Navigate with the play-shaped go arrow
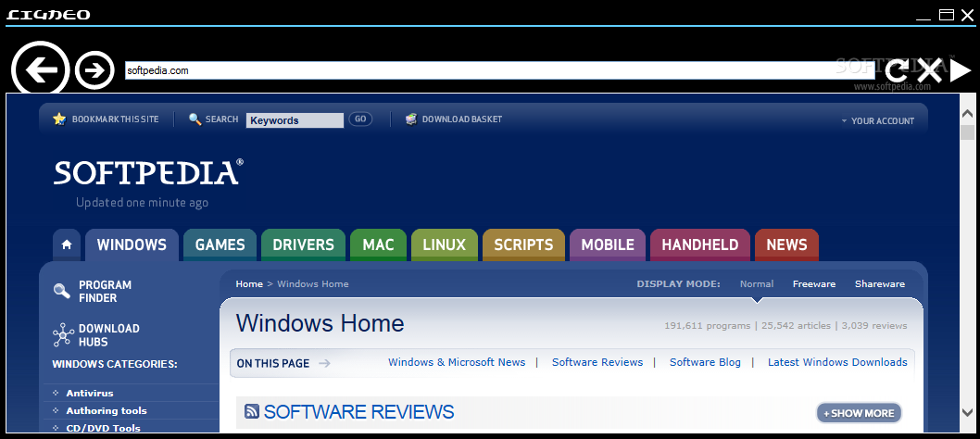 pyautogui.click(x=960, y=70)
